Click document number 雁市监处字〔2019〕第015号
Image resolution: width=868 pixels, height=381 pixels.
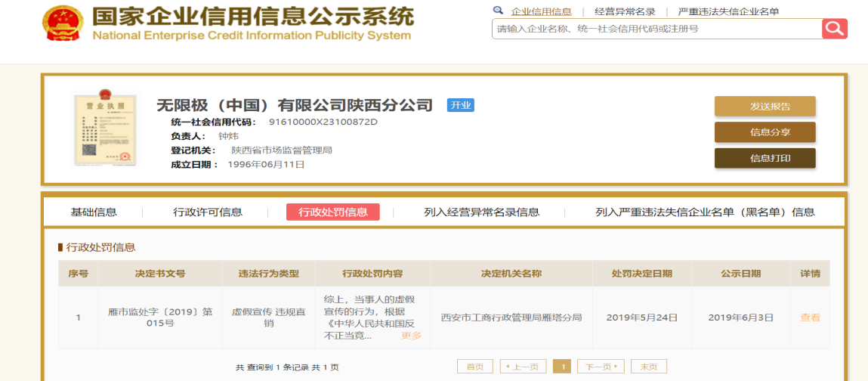(160, 317)
